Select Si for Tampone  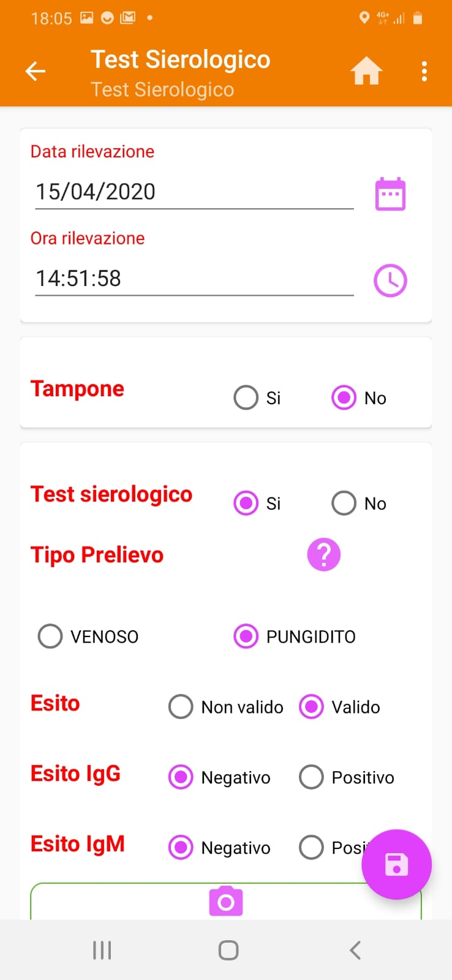246,398
